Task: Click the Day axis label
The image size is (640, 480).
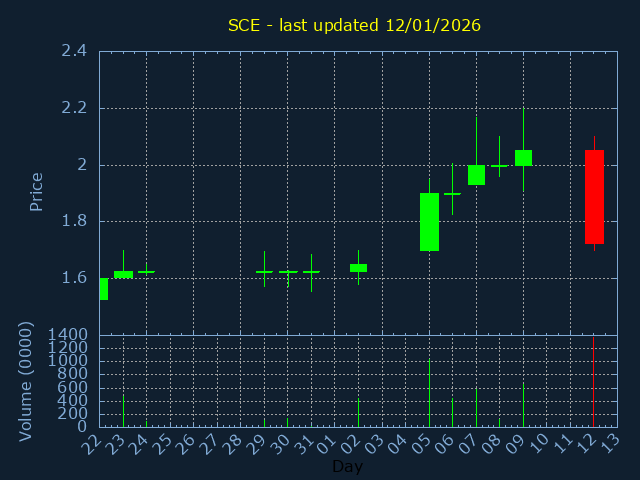Action: 347,466
